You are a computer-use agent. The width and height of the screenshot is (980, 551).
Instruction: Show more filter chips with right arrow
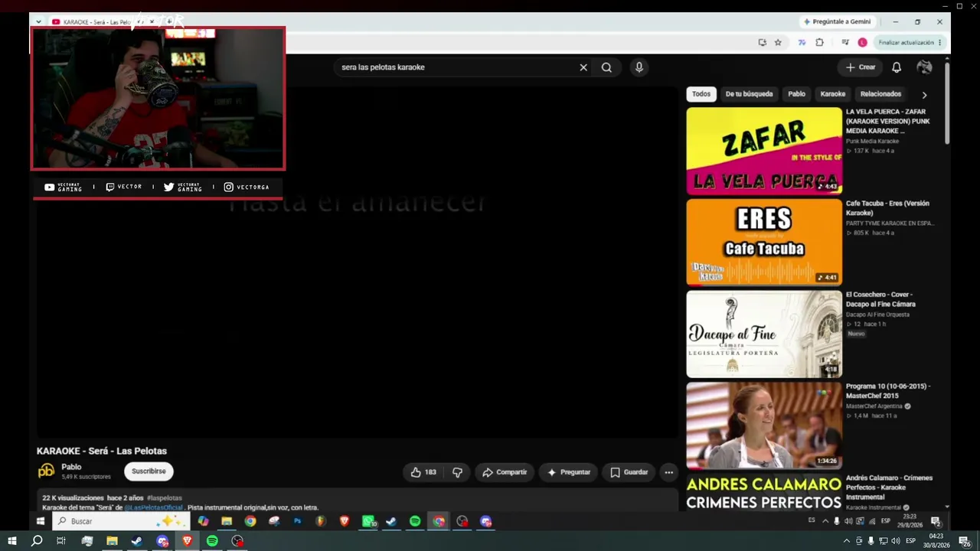[x=924, y=95]
